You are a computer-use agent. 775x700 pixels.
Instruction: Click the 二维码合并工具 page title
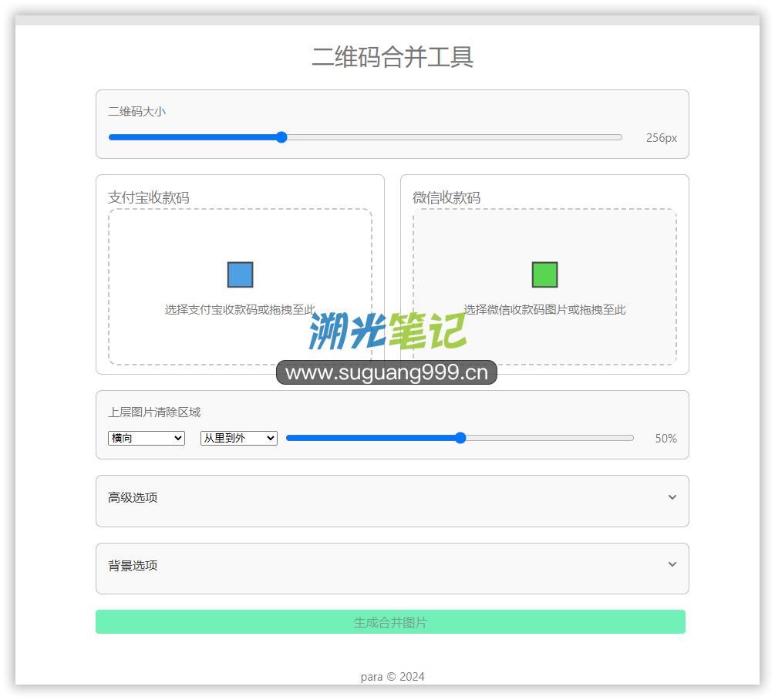393,56
